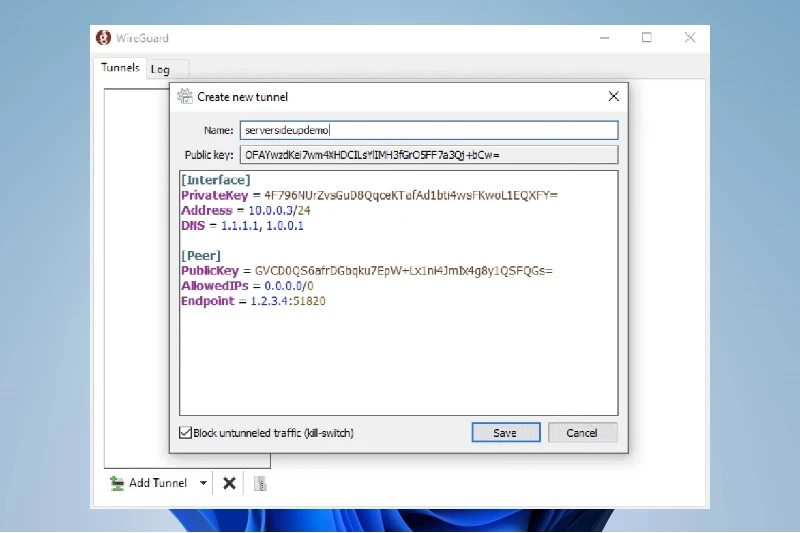Click the WireGuard logo in title bar
The image size is (800, 533).
(103, 38)
